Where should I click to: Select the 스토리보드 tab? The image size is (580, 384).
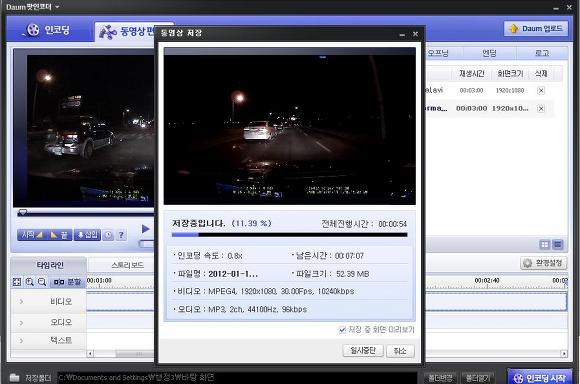127,265
